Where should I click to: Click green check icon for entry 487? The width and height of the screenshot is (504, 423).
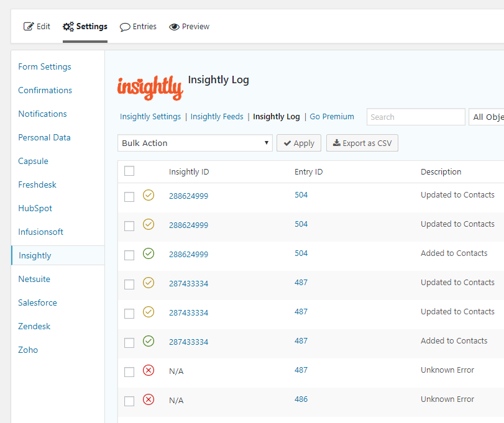point(149,341)
